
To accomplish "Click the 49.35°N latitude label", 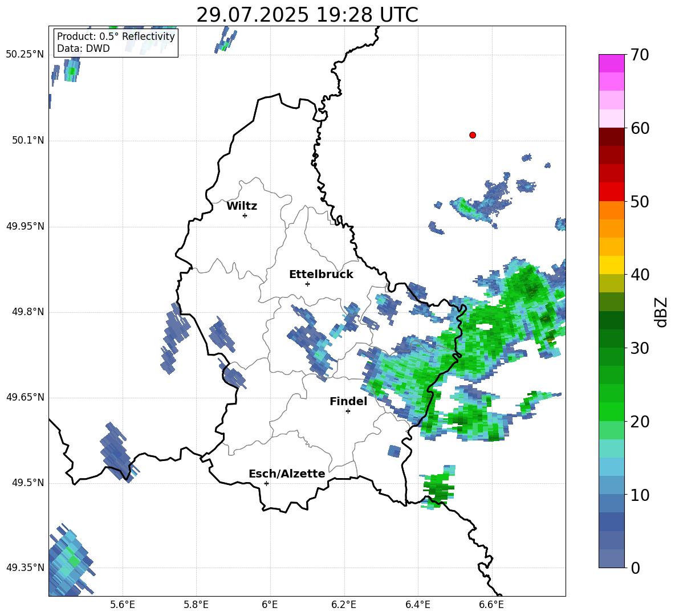I will (25, 568).
